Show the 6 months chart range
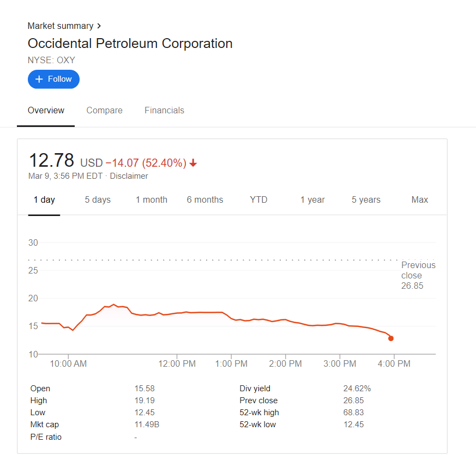The width and height of the screenshot is (476, 455). coord(205,199)
